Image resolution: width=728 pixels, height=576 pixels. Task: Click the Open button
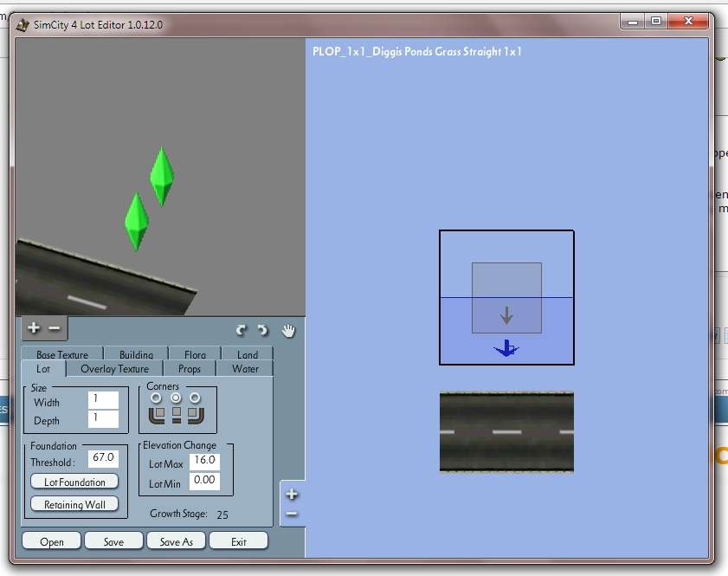tap(52, 541)
